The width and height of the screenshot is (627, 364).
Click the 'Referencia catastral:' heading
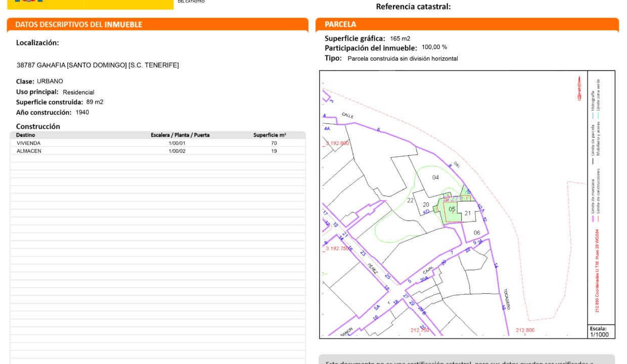(x=413, y=7)
